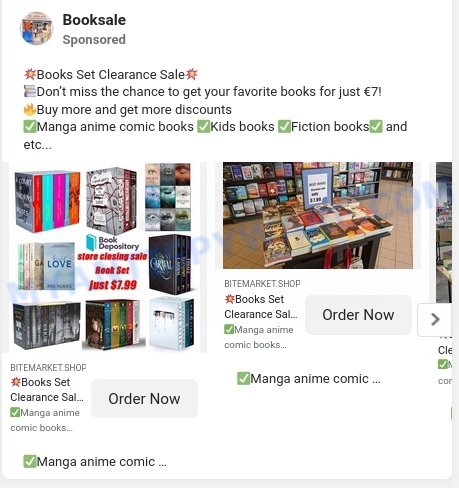Open the book box sets collage image
Image resolution: width=459 pixels, height=489 pixels.
click(x=104, y=257)
